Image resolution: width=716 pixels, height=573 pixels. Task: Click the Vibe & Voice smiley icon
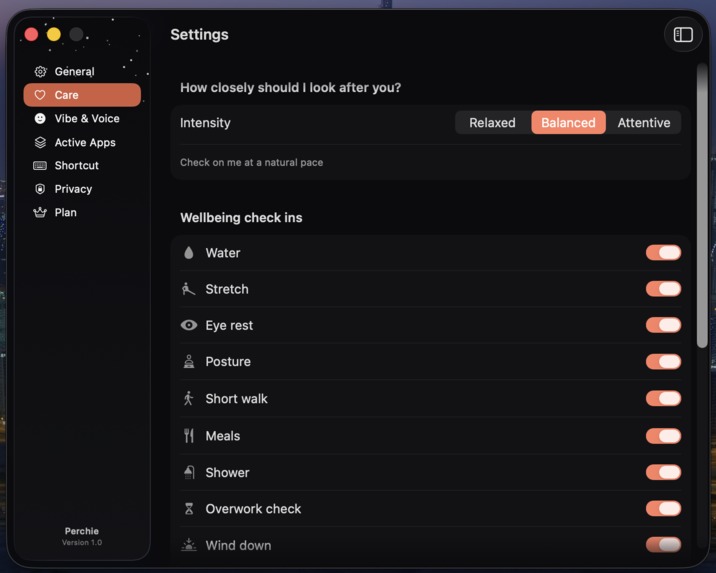[x=40, y=118]
